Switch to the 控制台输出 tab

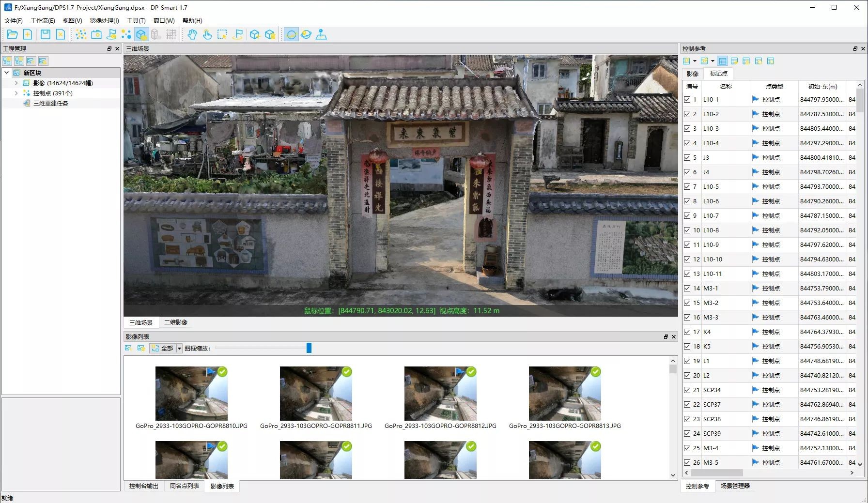coord(143,486)
